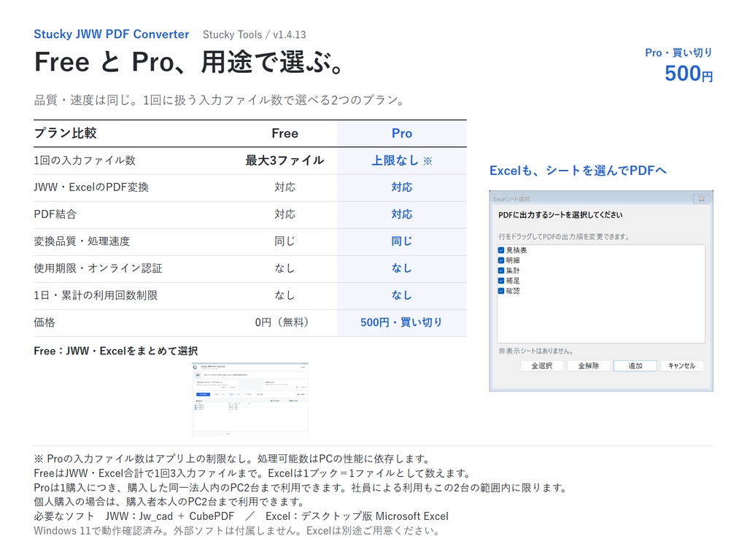747x560 pixels.
Task: Click the 0円（無料）price cell
Action: point(282,322)
